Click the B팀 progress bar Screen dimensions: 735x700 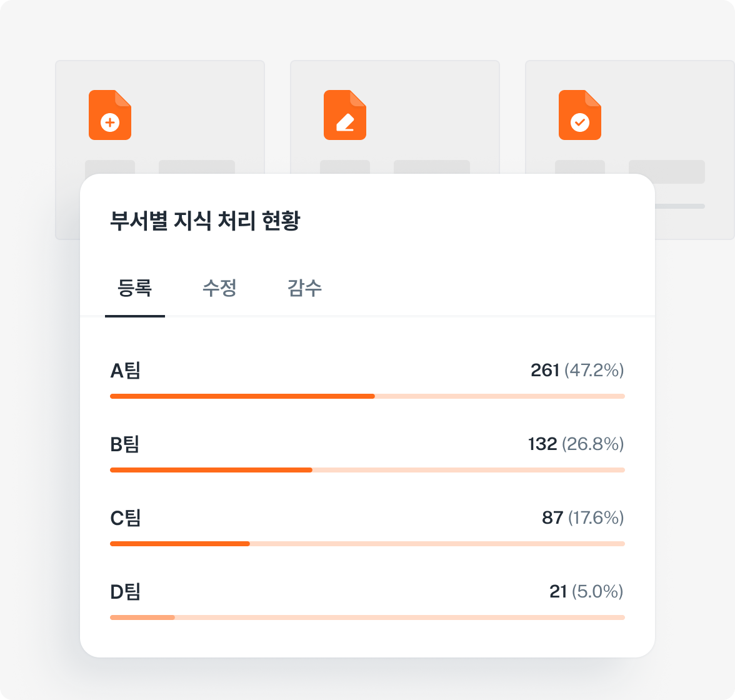coord(367,470)
